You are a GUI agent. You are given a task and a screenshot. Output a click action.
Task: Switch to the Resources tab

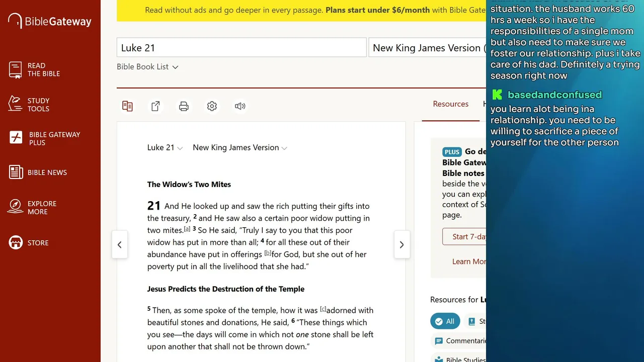[451, 104]
